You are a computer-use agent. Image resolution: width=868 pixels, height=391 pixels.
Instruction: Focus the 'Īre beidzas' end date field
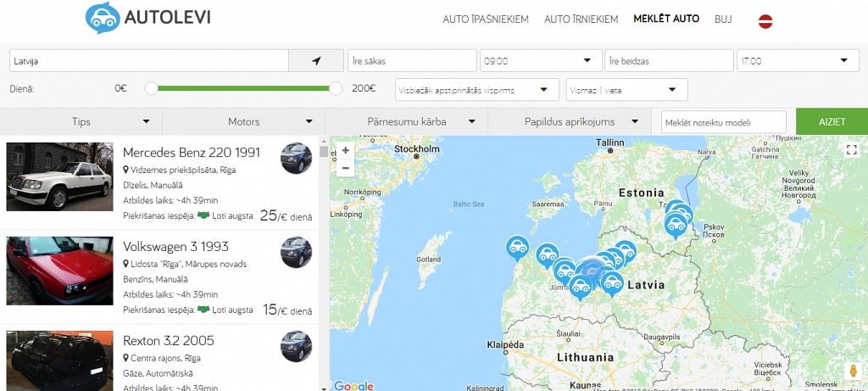[x=670, y=61]
